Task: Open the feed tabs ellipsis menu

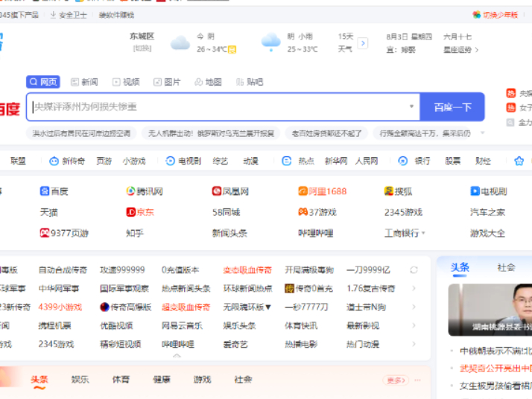Action: coord(418,380)
